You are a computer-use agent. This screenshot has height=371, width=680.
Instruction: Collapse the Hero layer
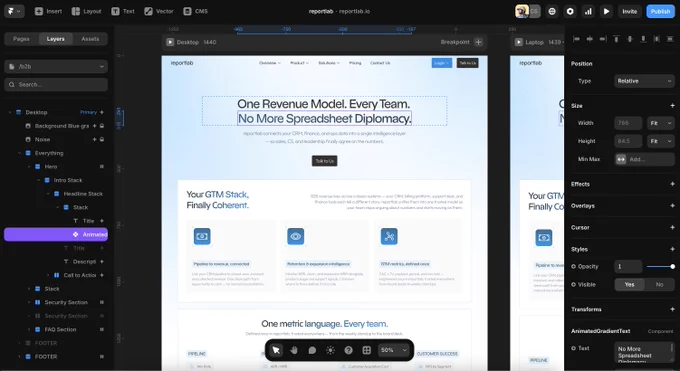(x=29, y=167)
